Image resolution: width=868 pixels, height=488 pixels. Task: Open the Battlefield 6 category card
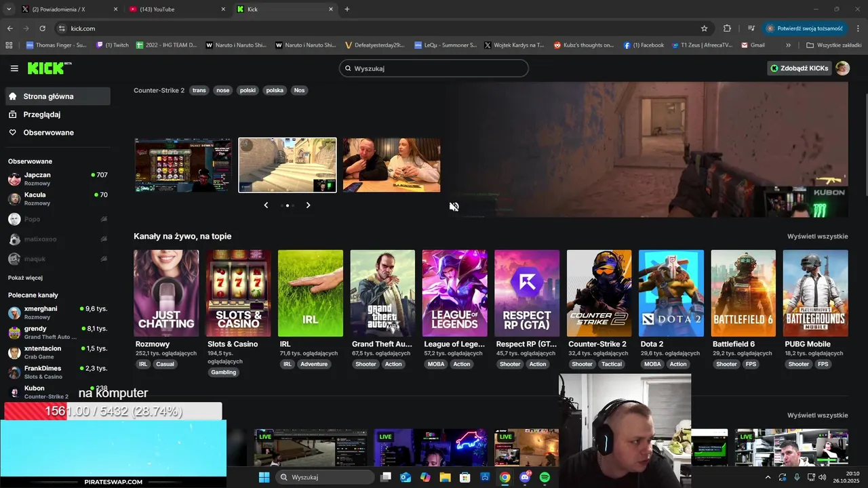point(743,293)
